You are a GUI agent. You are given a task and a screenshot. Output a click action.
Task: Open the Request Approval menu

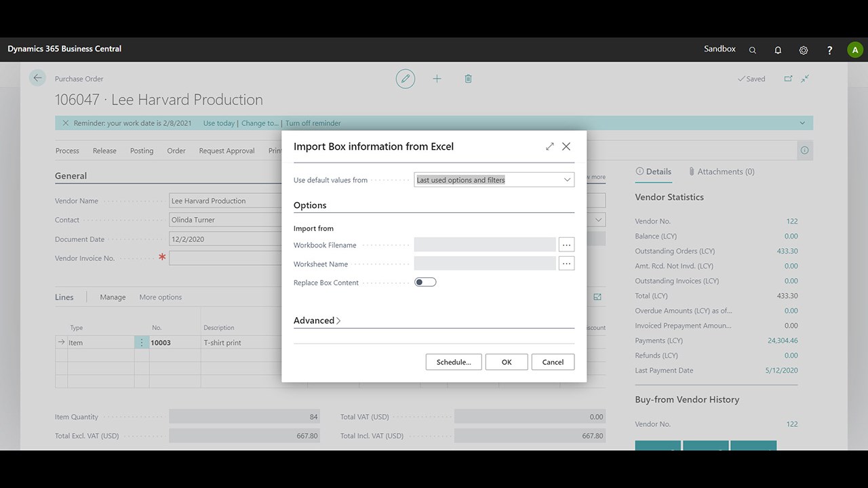pos(226,150)
